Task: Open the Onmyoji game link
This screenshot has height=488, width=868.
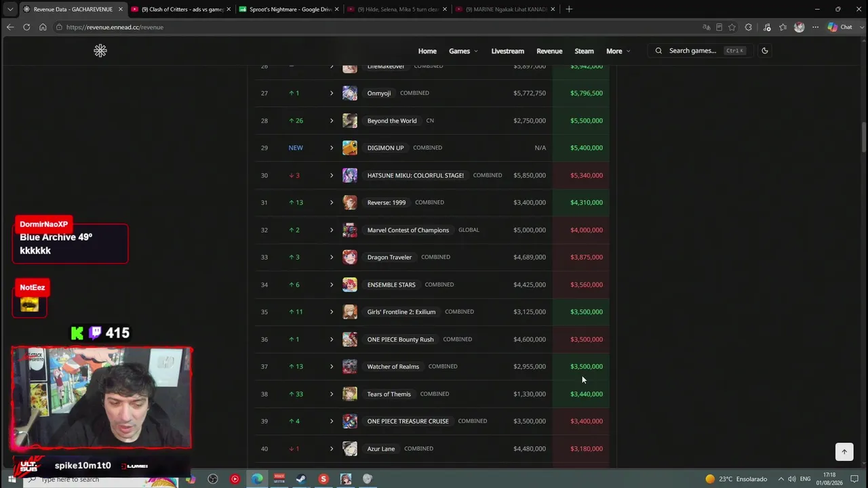Action: [379, 93]
